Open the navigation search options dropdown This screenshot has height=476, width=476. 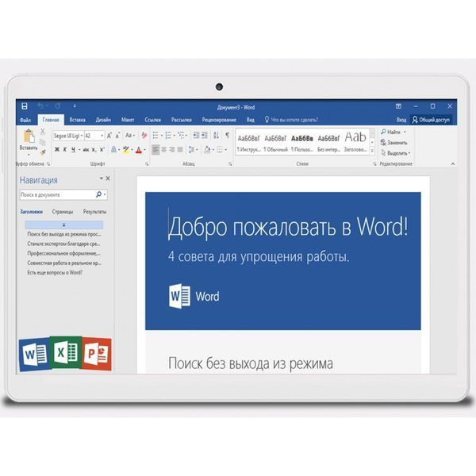click(x=105, y=194)
